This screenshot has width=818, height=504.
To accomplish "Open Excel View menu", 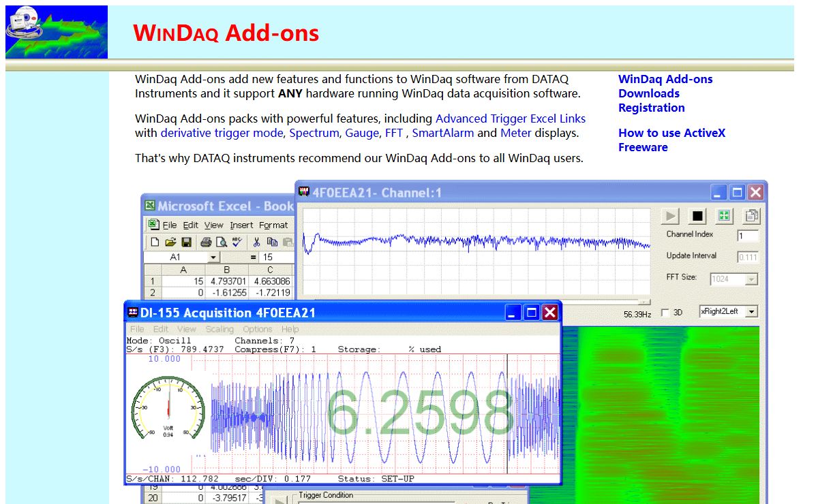I will click(214, 225).
